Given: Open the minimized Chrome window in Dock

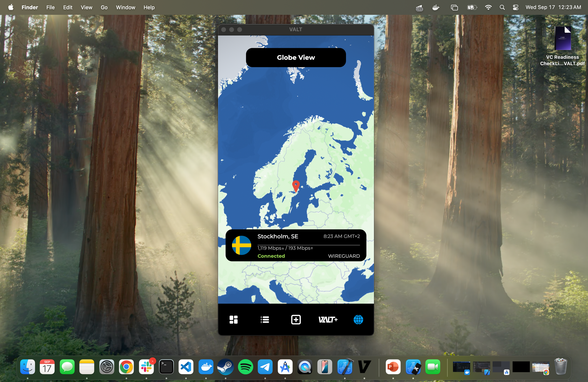Looking at the screenshot, I should tap(541, 367).
